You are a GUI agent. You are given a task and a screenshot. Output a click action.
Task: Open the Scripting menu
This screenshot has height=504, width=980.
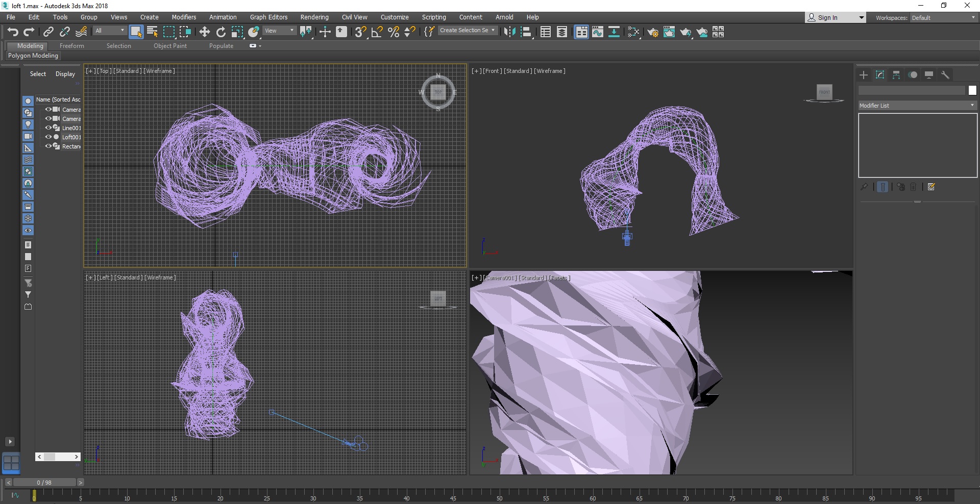pyautogui.click(x=434, y=17)
